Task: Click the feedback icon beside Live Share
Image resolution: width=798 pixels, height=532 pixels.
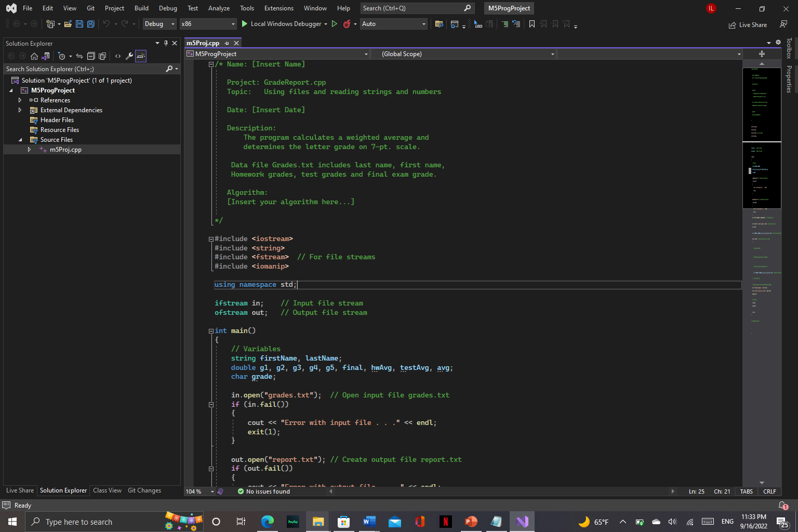Action: click(x=783, y=24)
